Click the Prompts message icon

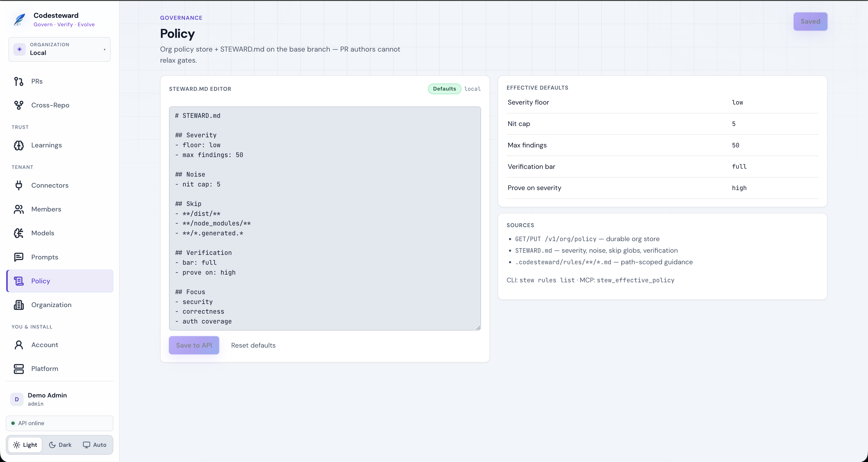pyautogui.click(x=19, y=257)
